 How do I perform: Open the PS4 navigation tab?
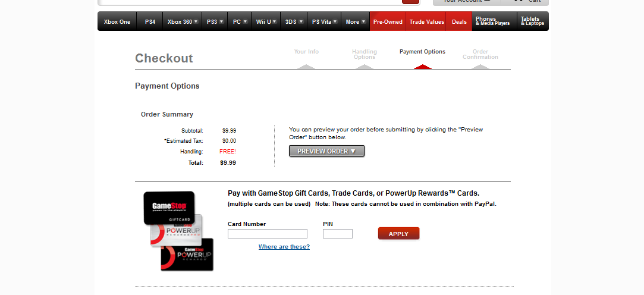pos(150,22)
